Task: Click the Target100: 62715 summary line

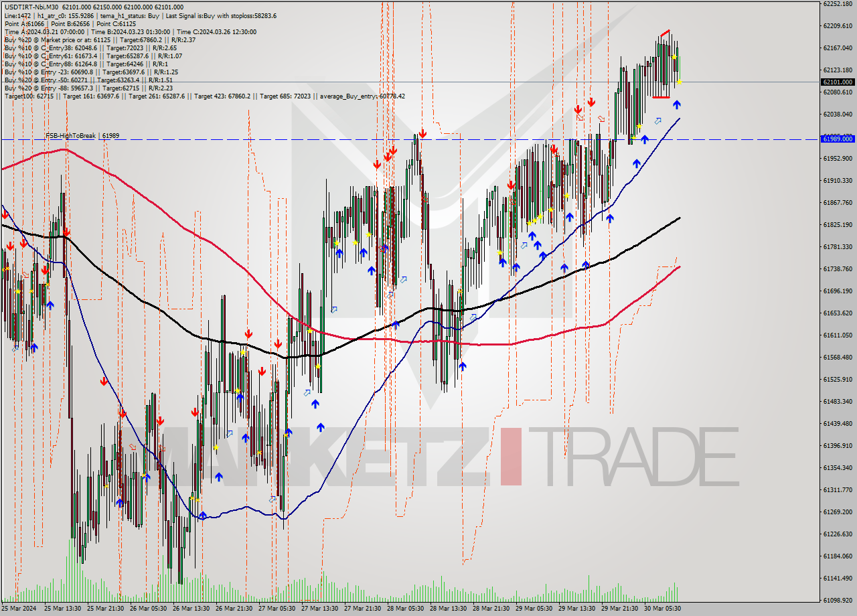Action: tap(204, 96)
